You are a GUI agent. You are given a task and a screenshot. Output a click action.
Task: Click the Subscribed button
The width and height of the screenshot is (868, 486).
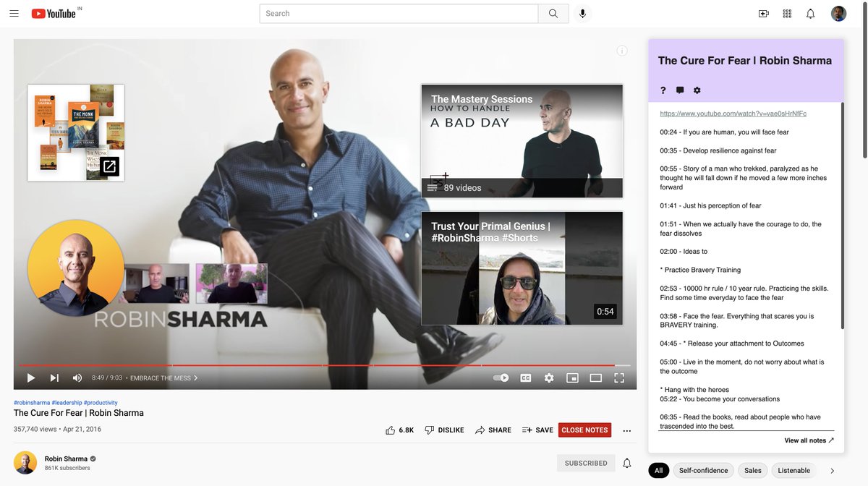point(586,463)
